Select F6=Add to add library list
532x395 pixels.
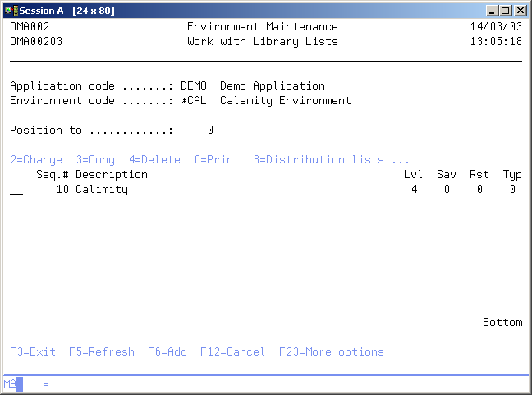(167, 351)
